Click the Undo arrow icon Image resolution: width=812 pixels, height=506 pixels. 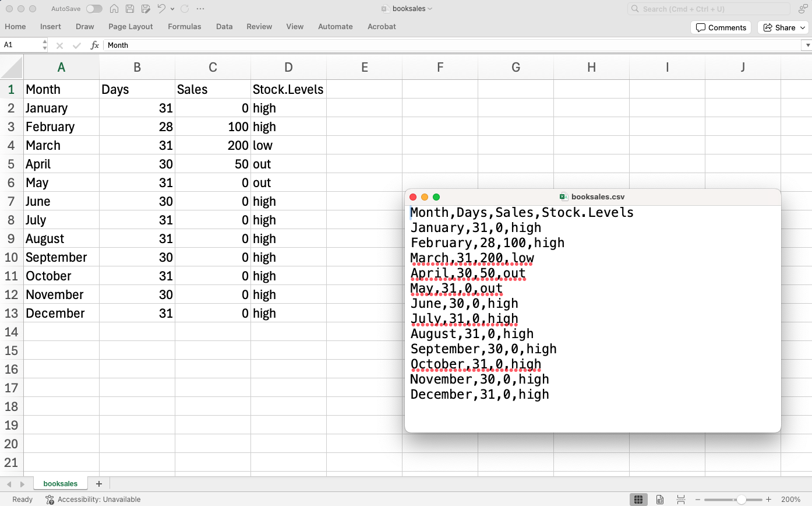coord(161,9)
